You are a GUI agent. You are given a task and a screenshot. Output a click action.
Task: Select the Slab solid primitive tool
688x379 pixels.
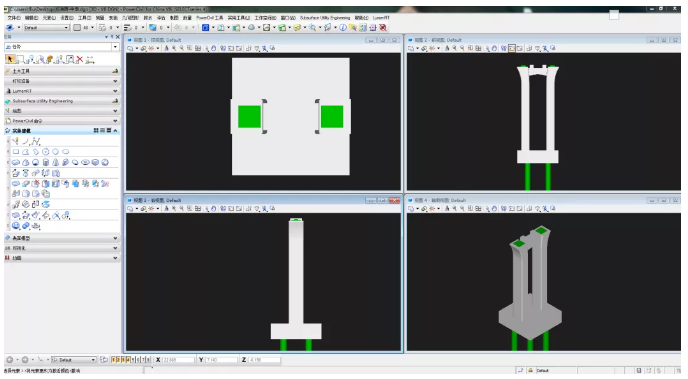pos(16,162)
